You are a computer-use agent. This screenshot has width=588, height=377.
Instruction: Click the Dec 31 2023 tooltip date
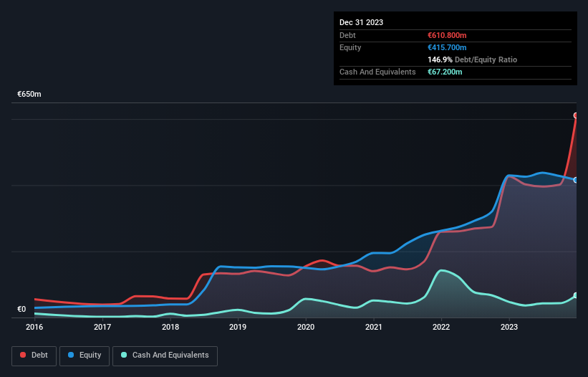click(361, 22)
